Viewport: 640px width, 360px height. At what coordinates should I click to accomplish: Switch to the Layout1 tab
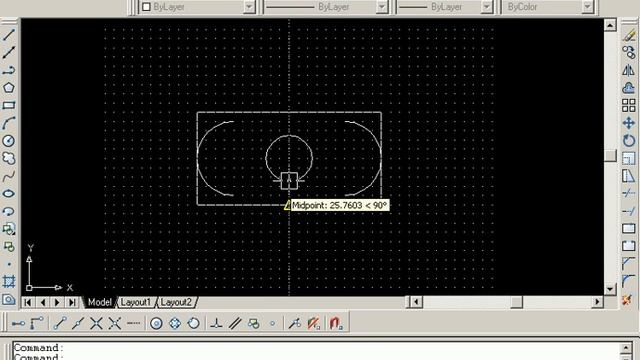136,302
